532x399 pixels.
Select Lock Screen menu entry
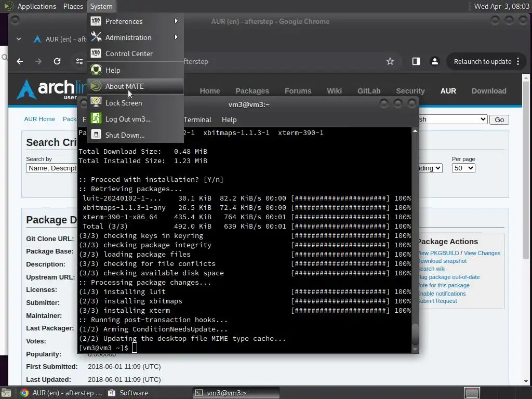click(135, 103)
